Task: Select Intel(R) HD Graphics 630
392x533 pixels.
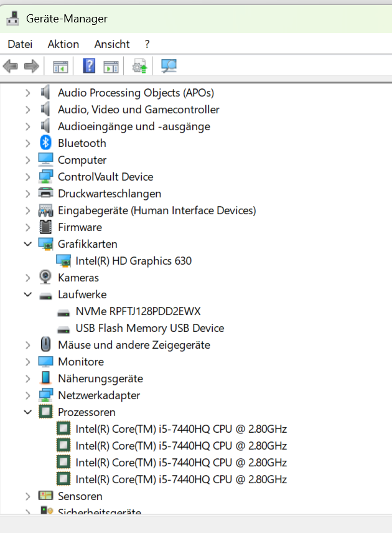Action: [134, 261]
